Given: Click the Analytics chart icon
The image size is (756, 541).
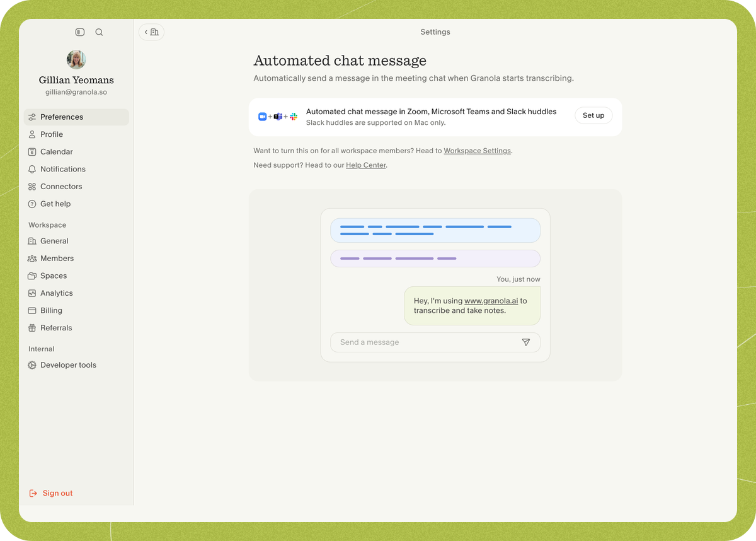Looking at the screenshot, I should pyautogui.click(x=32, y=293).
